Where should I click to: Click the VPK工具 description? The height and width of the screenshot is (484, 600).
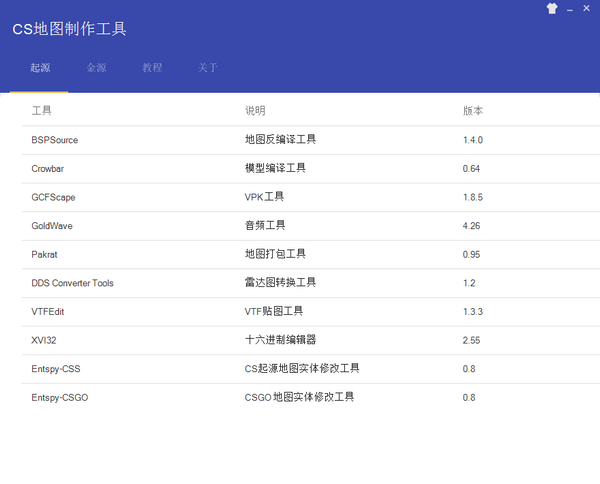pos(264,197)
